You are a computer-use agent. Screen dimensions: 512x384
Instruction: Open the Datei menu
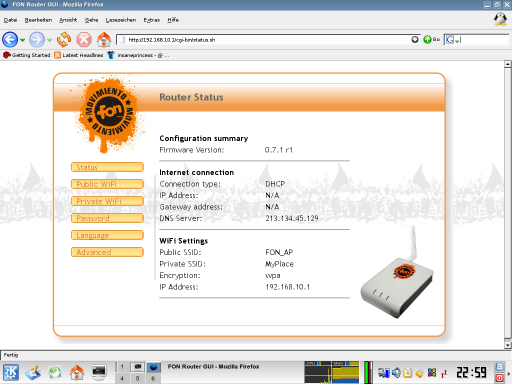10,20
